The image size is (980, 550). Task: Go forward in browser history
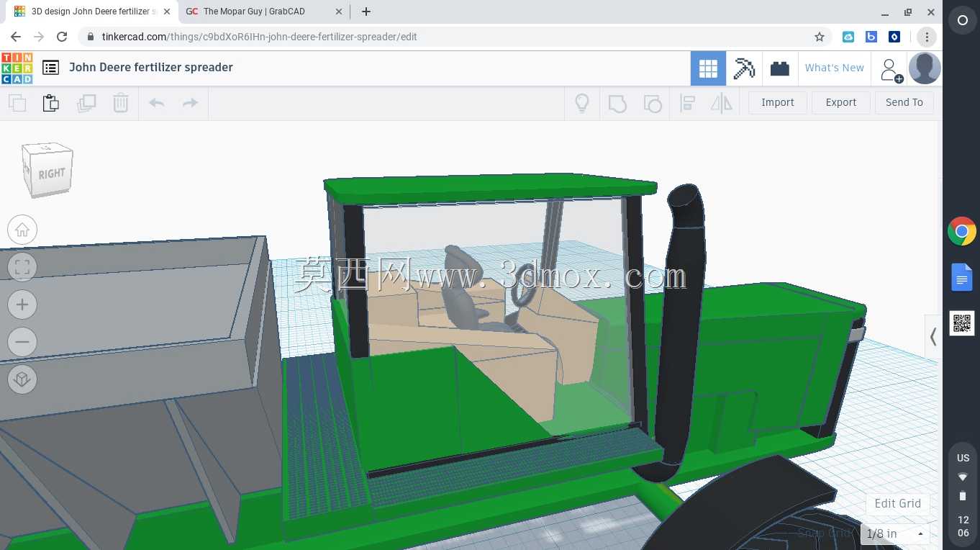point(39,37)
